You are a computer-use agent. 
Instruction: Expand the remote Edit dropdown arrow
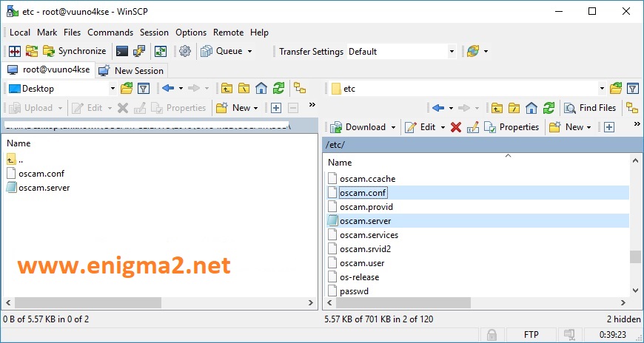[443, 128]
